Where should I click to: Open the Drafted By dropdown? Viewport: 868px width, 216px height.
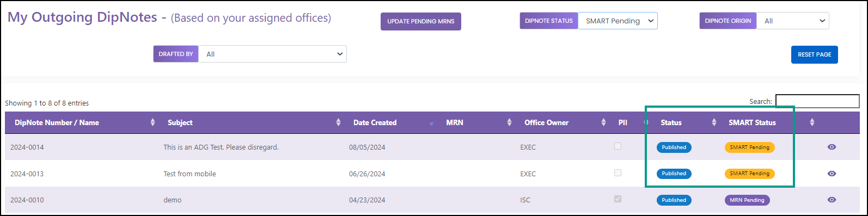[x=272, y=54]
